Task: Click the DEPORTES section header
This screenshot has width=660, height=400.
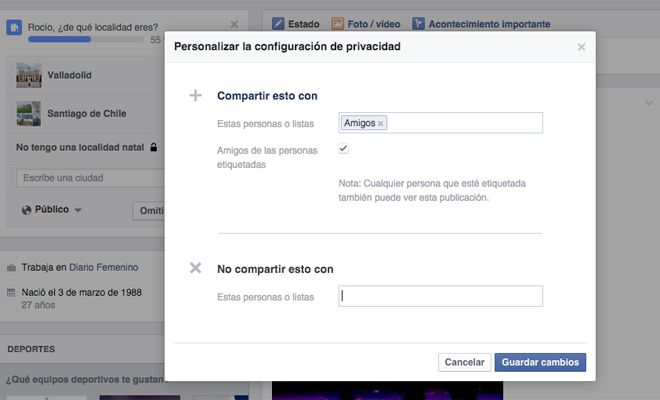Action: click(31, 349)
